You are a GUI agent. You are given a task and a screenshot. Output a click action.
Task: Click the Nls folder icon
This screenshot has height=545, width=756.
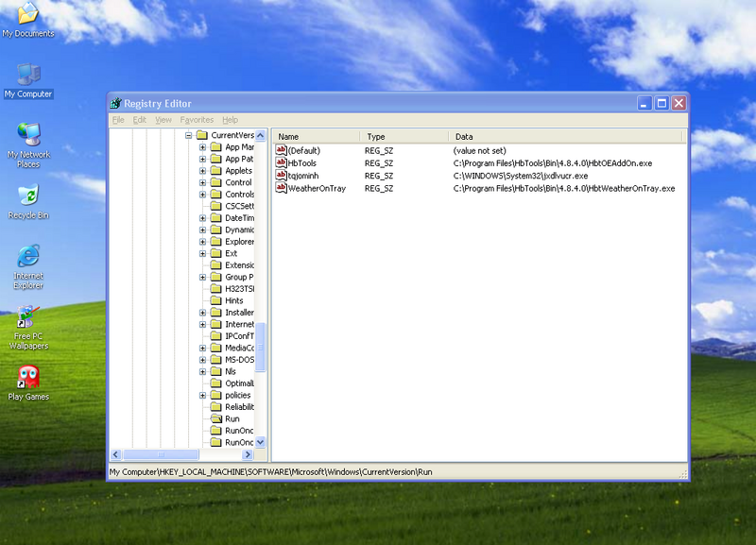[x=216, y=371]
